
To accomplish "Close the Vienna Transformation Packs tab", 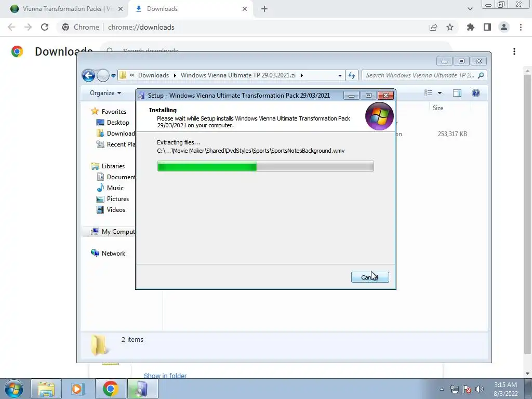I will 121,9.
